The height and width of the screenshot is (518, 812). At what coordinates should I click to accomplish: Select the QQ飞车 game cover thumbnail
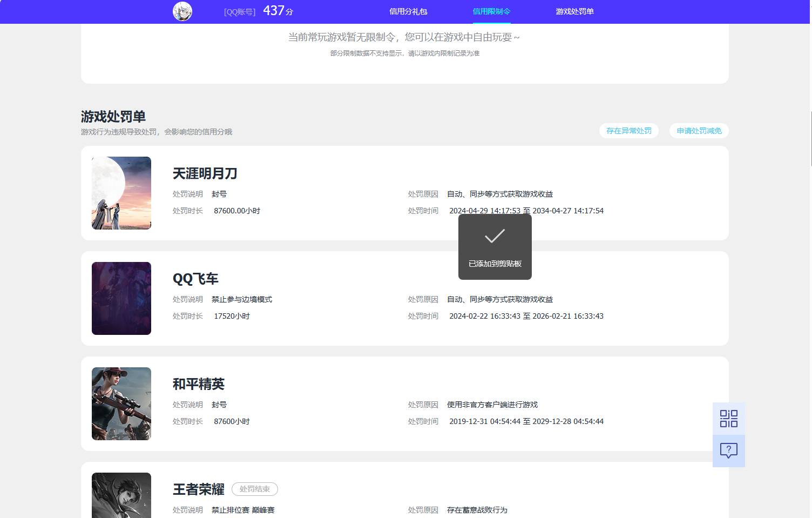point(121,298)
